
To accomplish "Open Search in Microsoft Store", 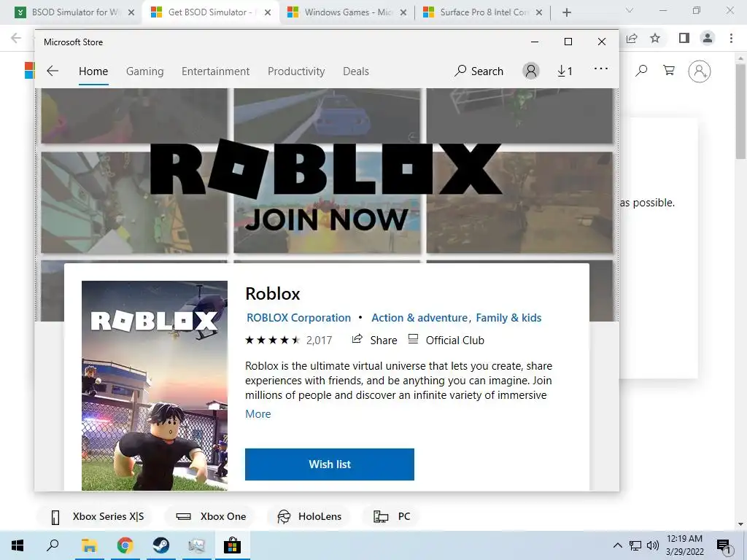I will click(479, 71).
